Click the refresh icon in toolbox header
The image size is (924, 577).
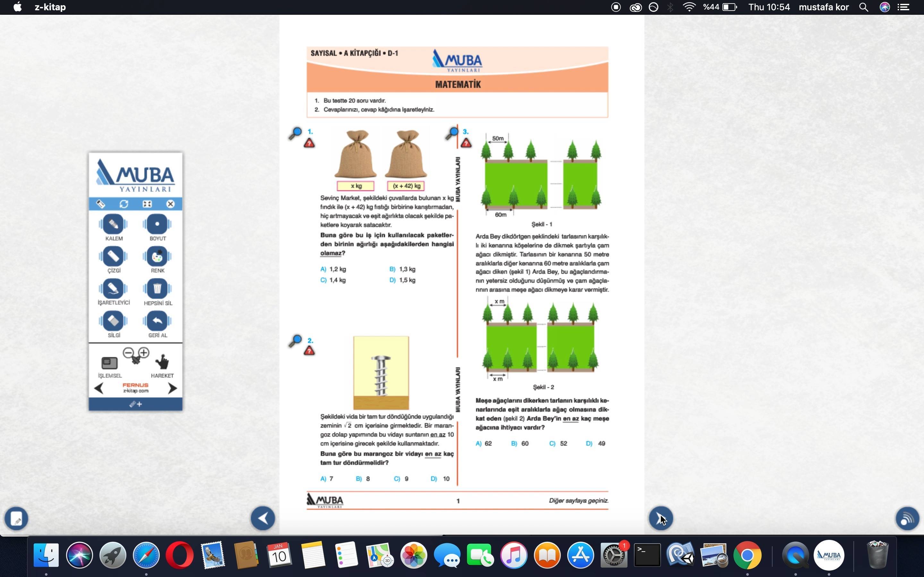pyautogui.click(x=124, y=204)
